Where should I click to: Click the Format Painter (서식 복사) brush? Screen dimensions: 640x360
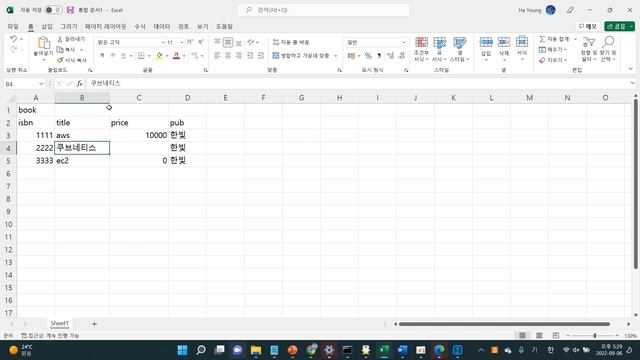point(60,60)
